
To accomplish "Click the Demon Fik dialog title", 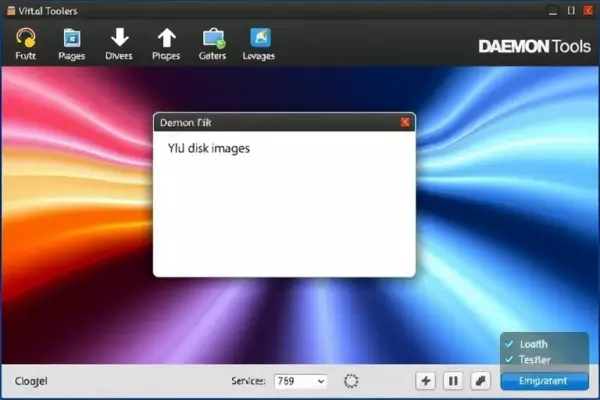I will pyautogui.click(x=185, y=122).
